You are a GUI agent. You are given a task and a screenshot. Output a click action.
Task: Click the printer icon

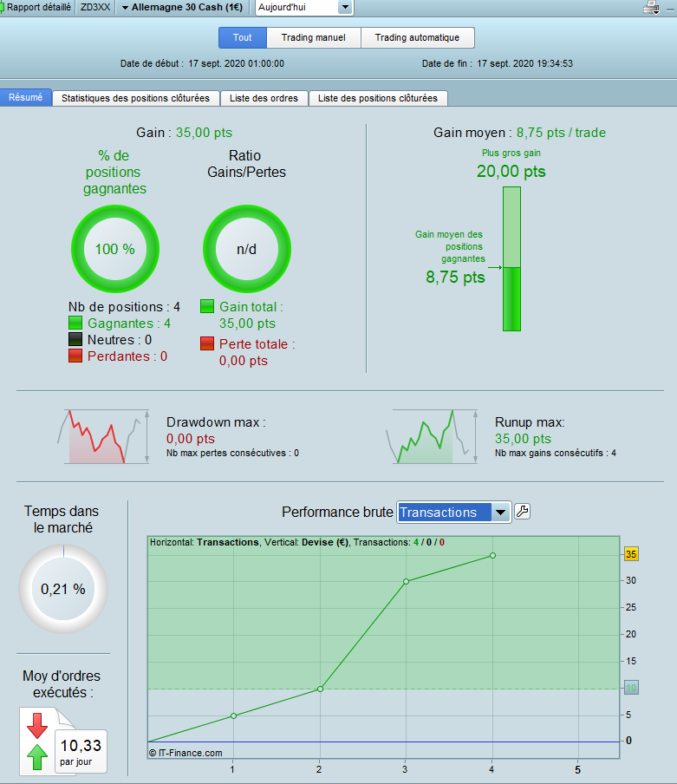(652, 8)
